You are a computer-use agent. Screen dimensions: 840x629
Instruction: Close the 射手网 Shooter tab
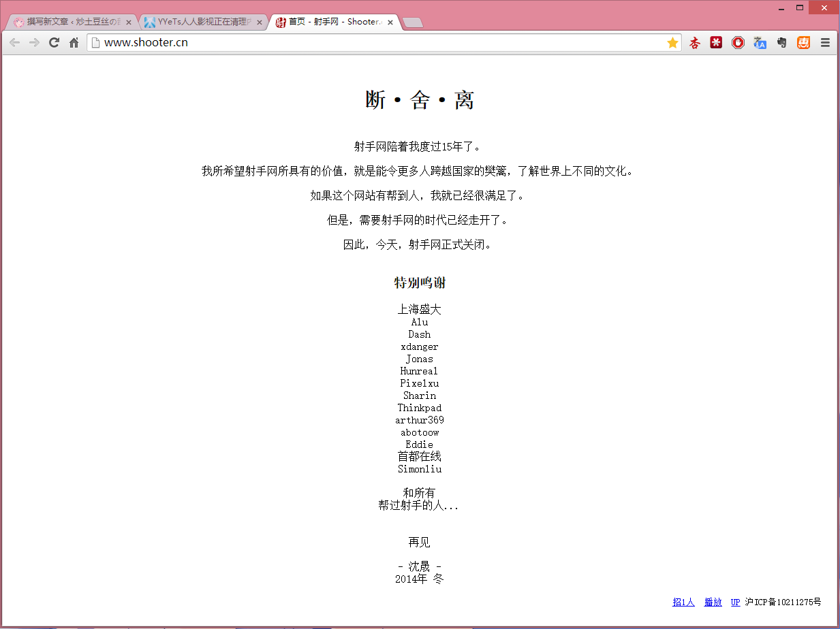pos(390,22)
